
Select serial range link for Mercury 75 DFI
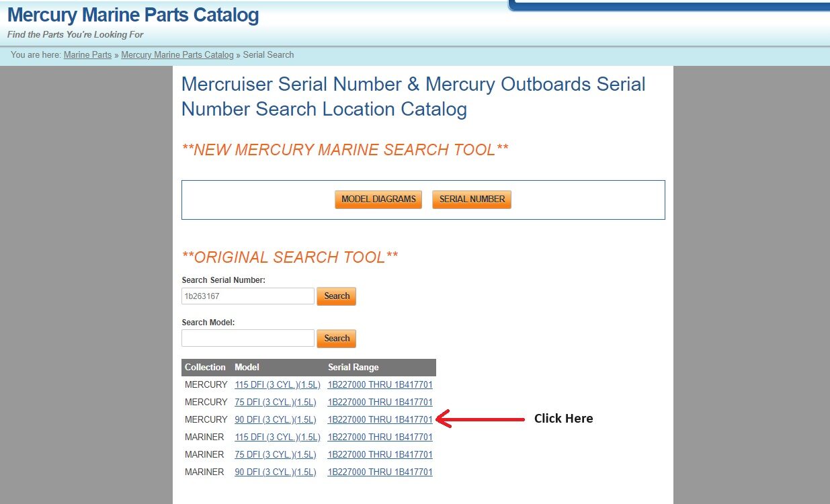point(380,403)
